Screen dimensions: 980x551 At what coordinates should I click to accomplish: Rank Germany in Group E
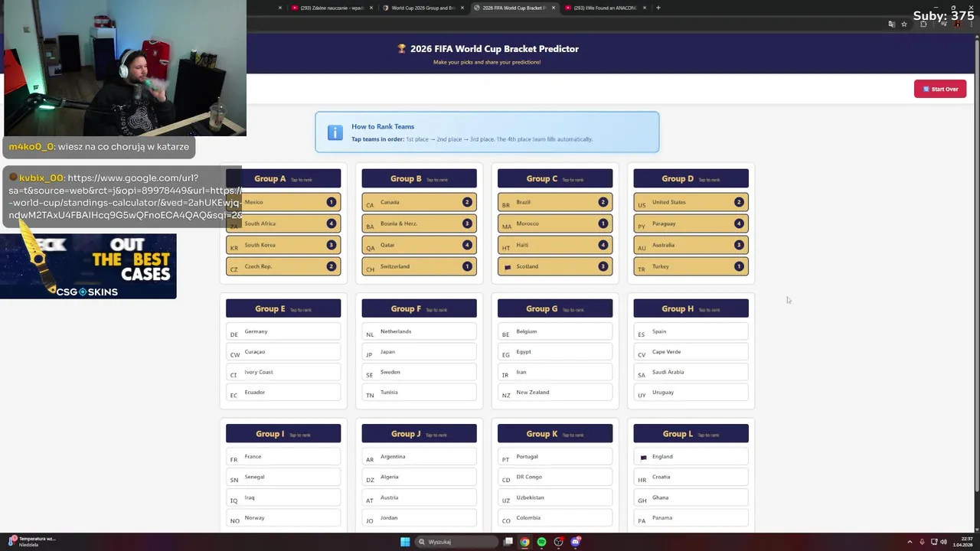point(283,331)
